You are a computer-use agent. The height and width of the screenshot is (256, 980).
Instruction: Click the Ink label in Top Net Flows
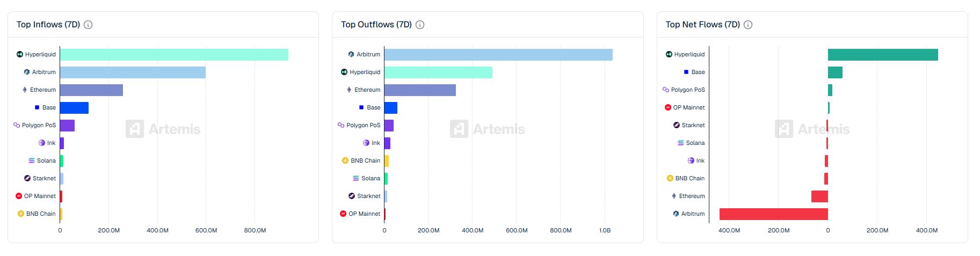click(701, 160)
